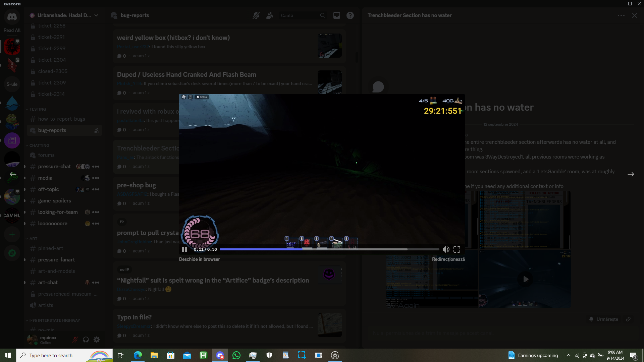The image size is (644, 362).
Task: Mute the video volume speaker icon
Action: click(x=446, y=249)
